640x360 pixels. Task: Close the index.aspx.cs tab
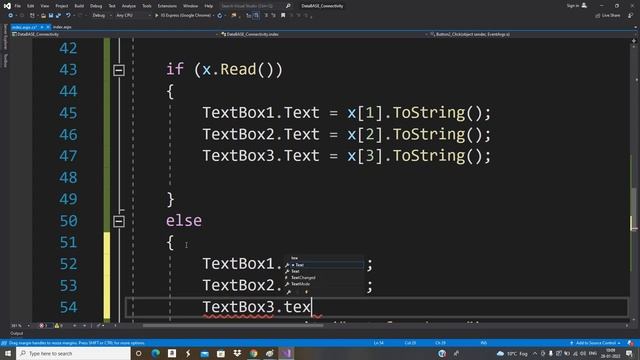point(48,27)
